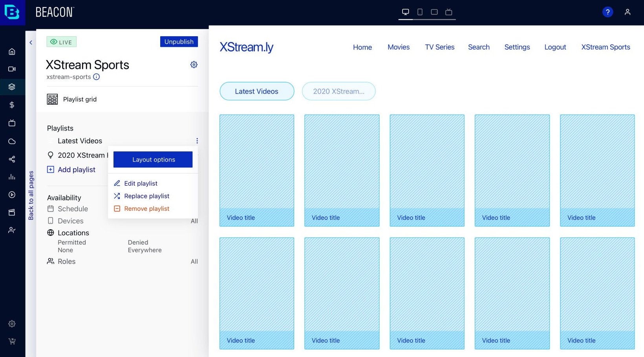Select the layers stack icon in sidebar
This screenshot has height=357, width=644.
[12, 87]
